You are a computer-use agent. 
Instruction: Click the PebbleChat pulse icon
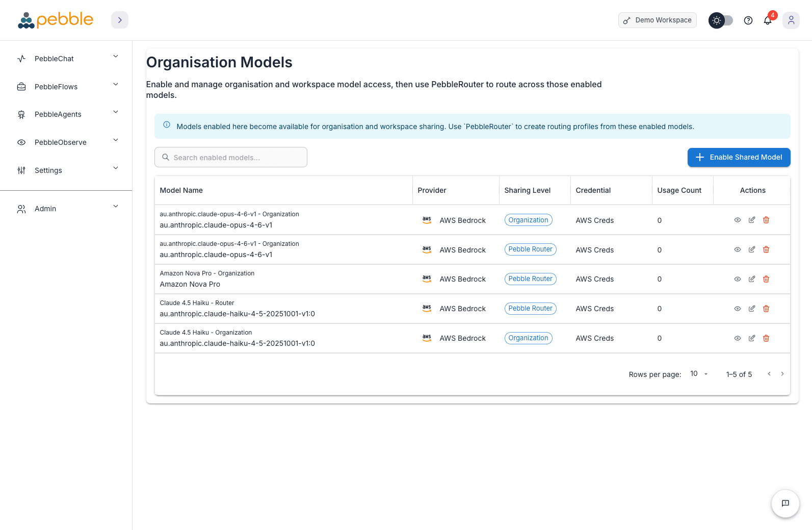21,59
